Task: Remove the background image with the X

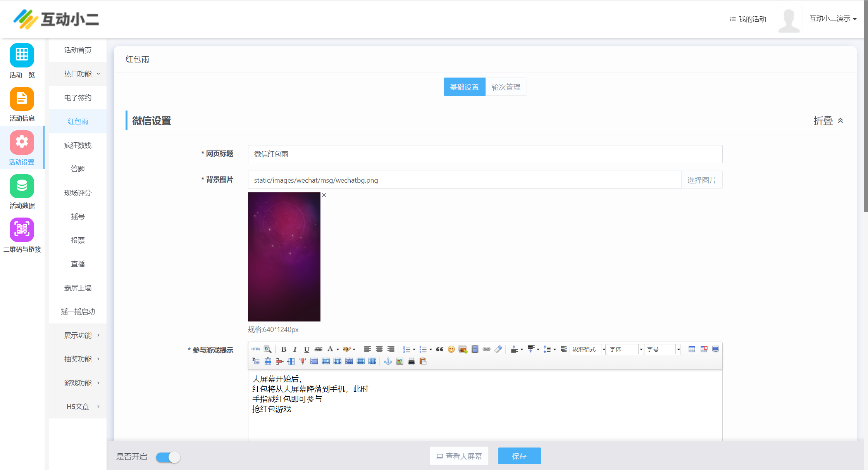Action: pyautogui.click(x=324, y=195)
